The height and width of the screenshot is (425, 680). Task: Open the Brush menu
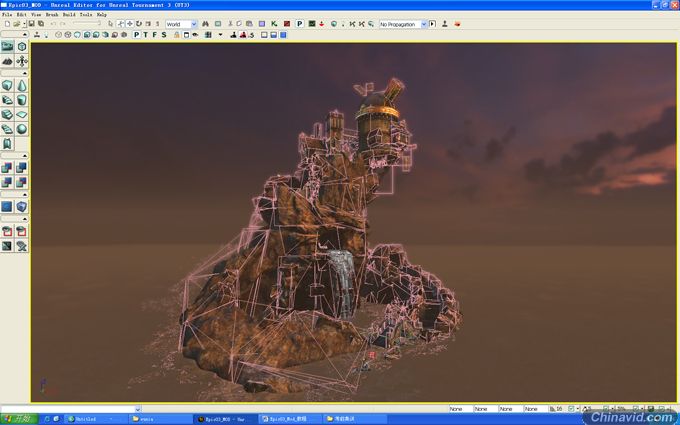(52, 14)
